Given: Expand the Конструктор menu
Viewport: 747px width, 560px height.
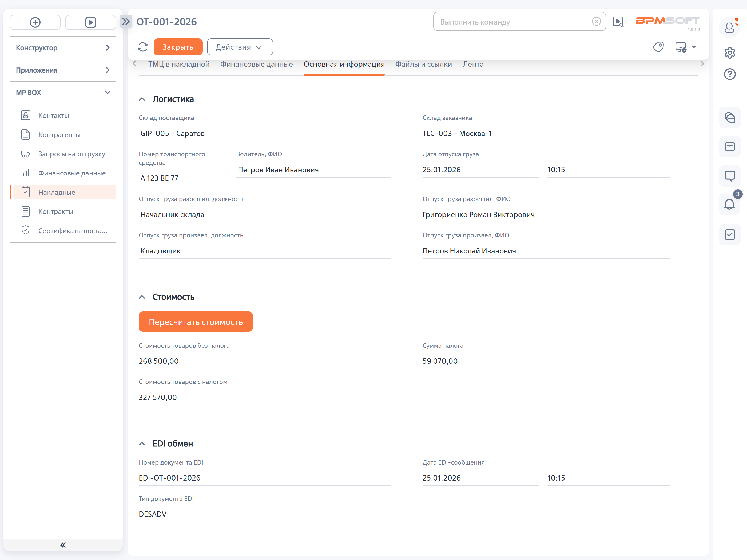Looking at the screenshot, I should pyautogui.click(x=63, y=48).
